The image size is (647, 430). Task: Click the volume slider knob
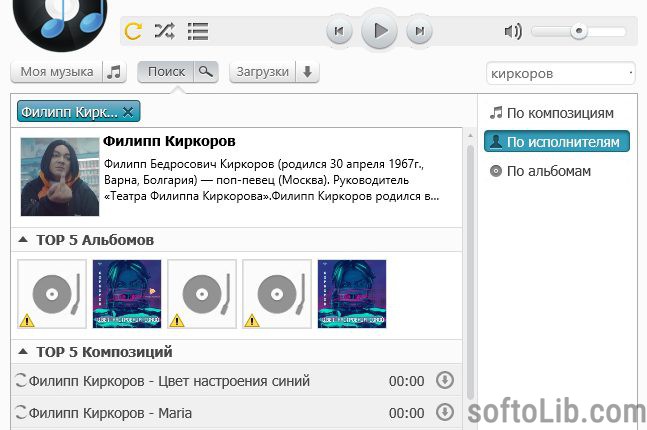[x=579, y=31]
